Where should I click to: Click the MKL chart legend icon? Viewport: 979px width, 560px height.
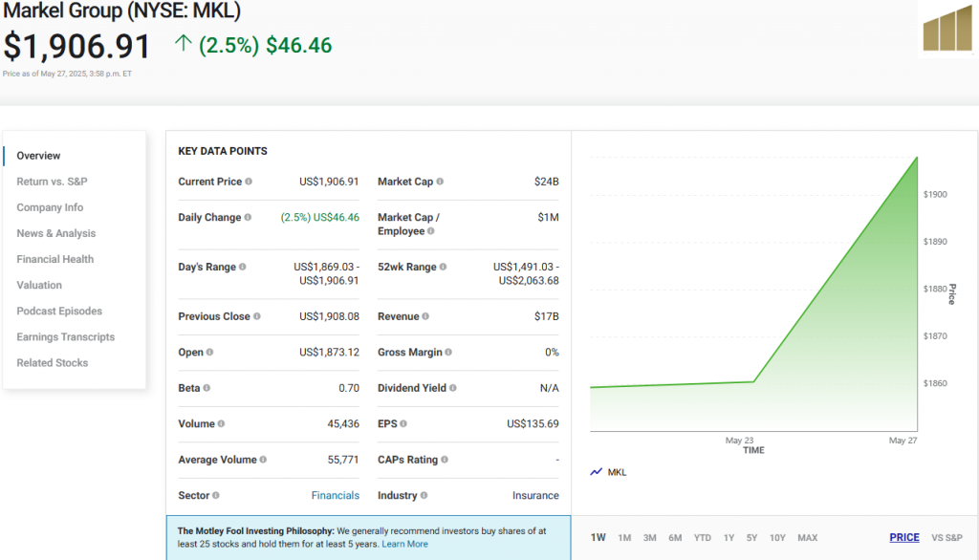click(x=597, y=472)
